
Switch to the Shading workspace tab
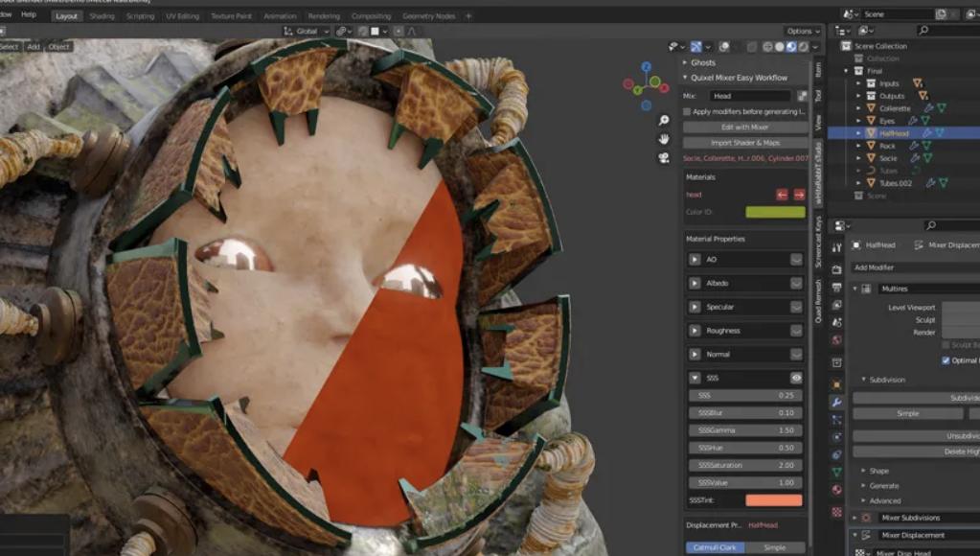102,16
